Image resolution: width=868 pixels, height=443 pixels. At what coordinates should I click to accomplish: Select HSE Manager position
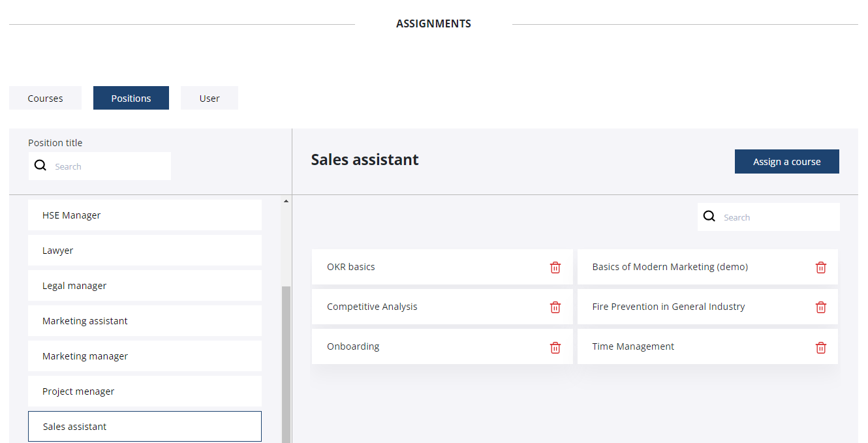pyautogui.click(x=144, y=215)
